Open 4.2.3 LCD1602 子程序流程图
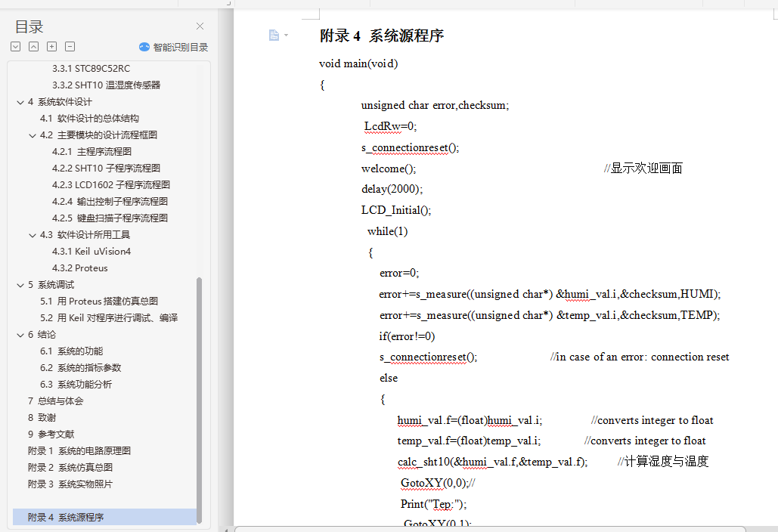Screen dimensions: 778x532 [111, 185]
